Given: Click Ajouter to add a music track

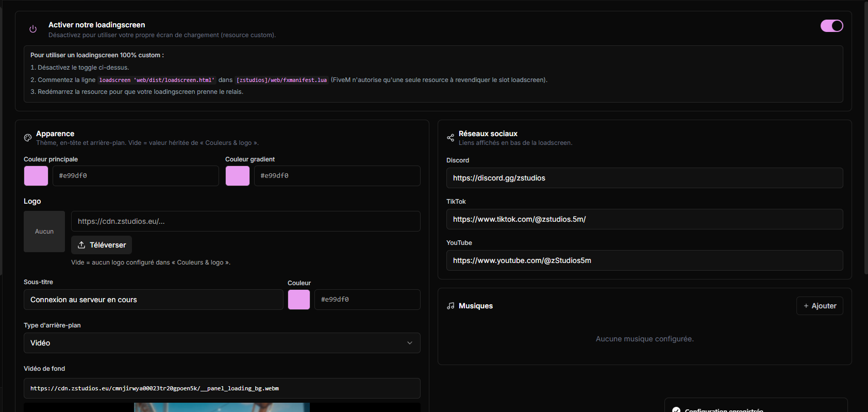Looking at the screenshot, I should pos(820,306).
